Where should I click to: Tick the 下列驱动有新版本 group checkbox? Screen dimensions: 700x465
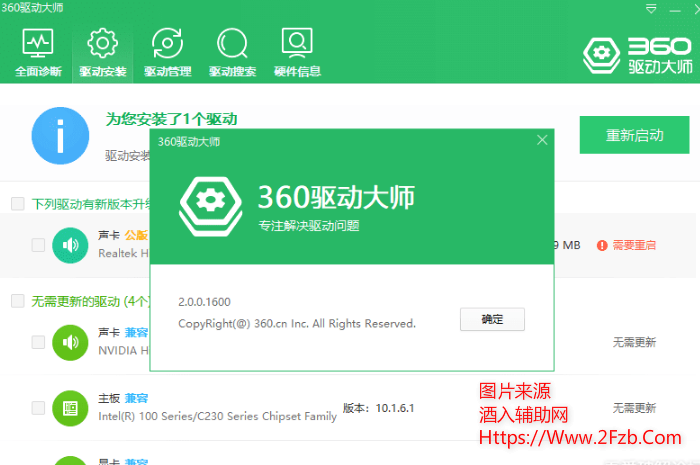(17, 203)
